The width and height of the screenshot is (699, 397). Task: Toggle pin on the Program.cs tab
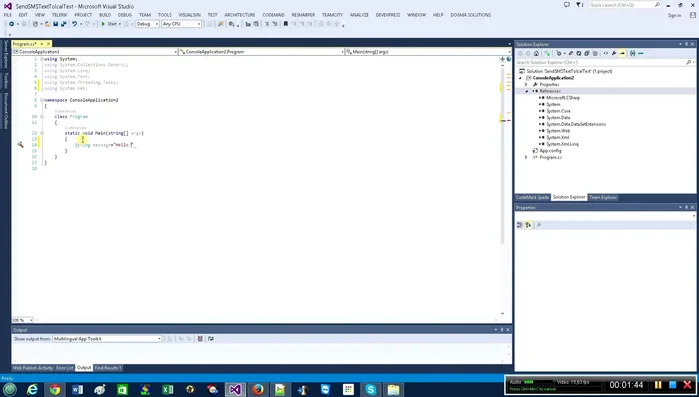42,44
